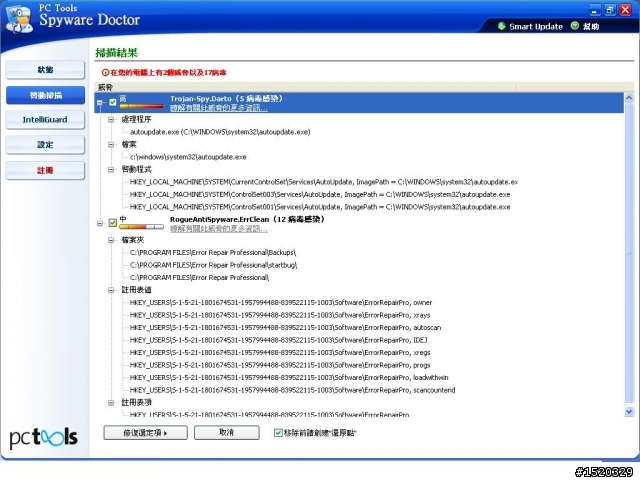Click the 取消 cancel button
Image resolution: width=640 pixels, height=480 pixels.
point(227,433)
